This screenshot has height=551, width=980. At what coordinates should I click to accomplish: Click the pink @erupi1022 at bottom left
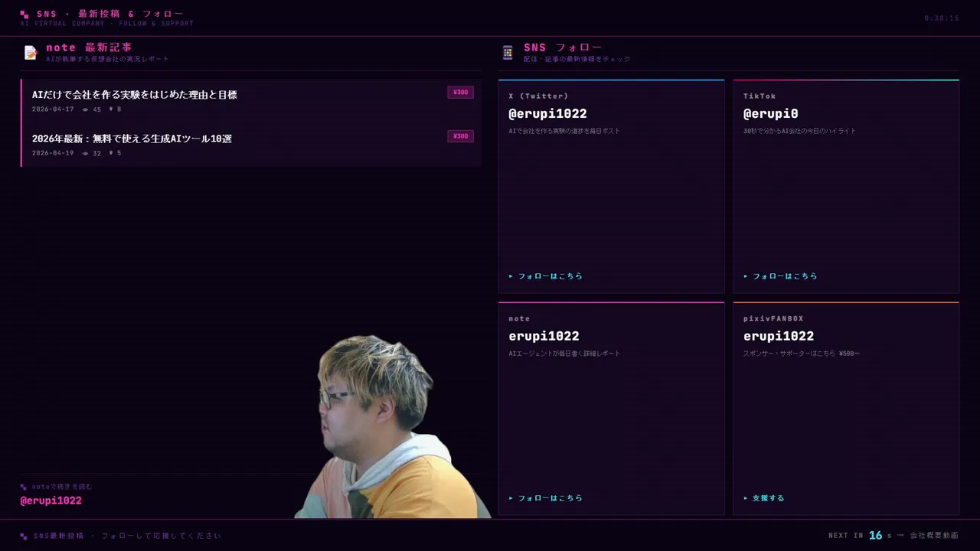click(x=51, y=500)
